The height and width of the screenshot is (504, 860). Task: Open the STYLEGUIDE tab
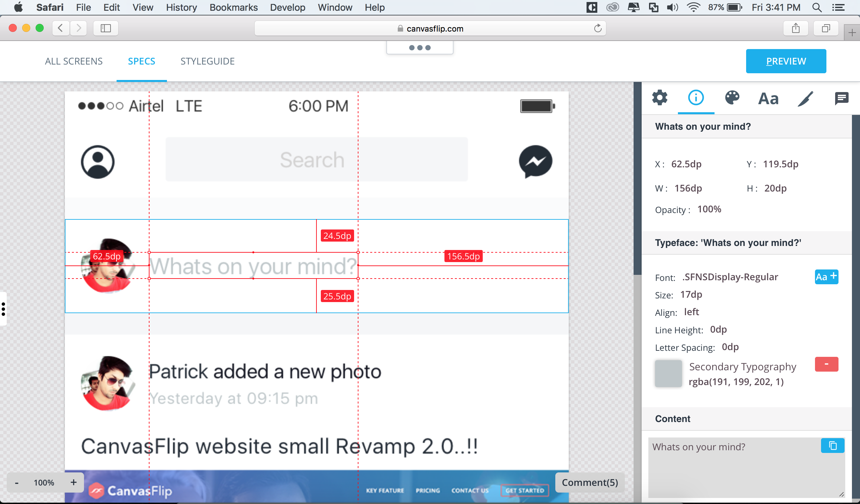[x=208, y=61]
